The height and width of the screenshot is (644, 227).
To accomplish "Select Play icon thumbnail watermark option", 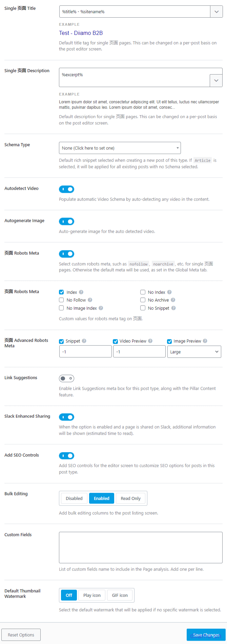I will click(92, 595).
